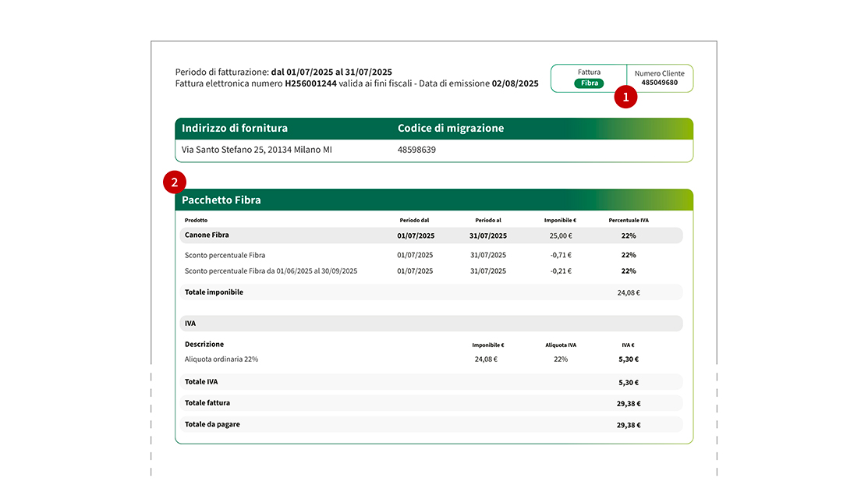The height and width of the screenshot is (499, 868).
Task: Select the Aliquota ordinaria 22% row label
Action: pos(221,359)
